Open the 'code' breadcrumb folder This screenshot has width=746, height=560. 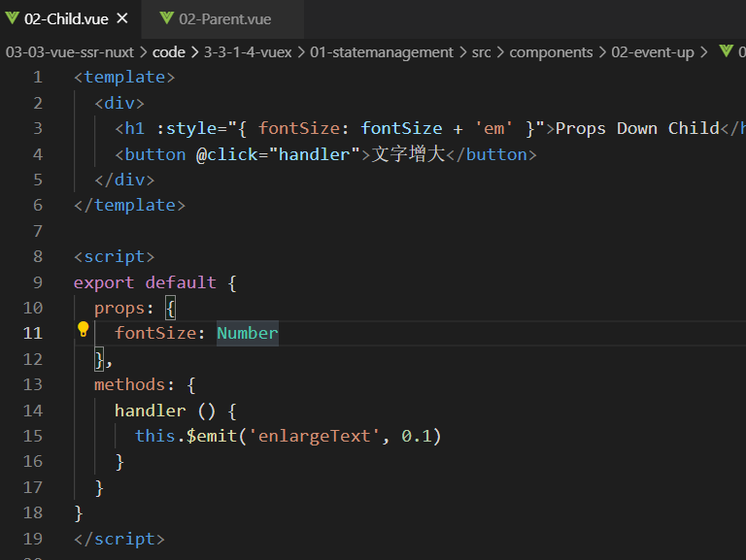point(168,52)
